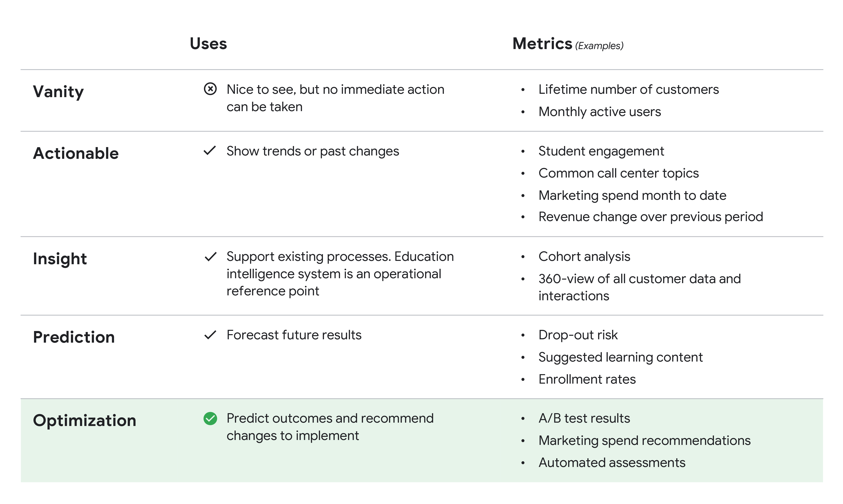This screenshot has width=843, height=504.
Task: Select the Drop-out risk bullet
Action: click(578, 335)
